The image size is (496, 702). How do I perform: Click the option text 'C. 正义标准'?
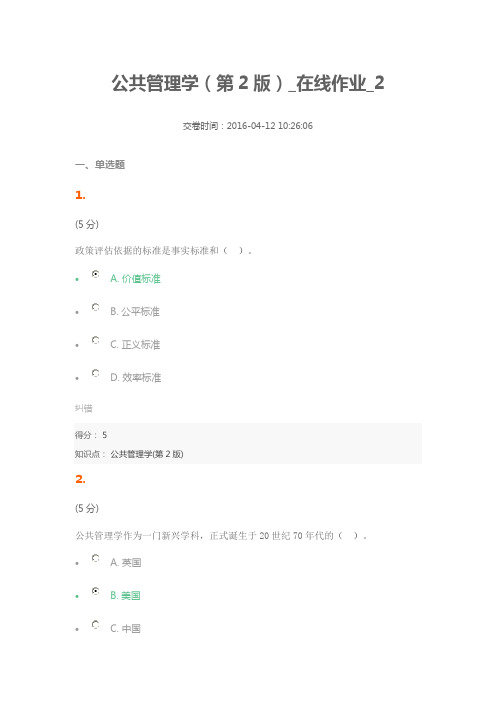(135, 345)
